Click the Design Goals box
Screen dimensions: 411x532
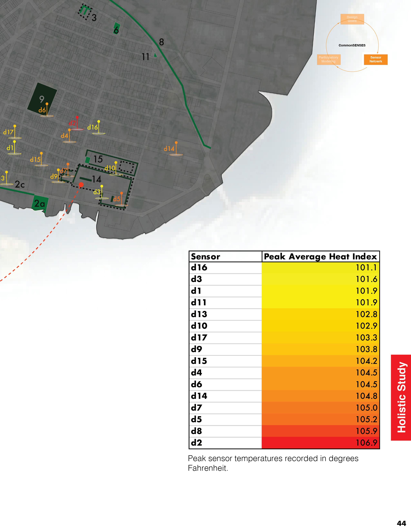point(352,19)
